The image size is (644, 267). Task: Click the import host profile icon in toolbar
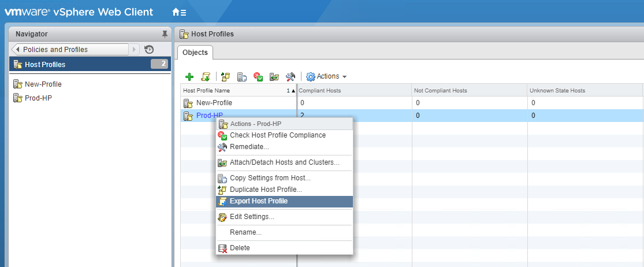(205, 77)
